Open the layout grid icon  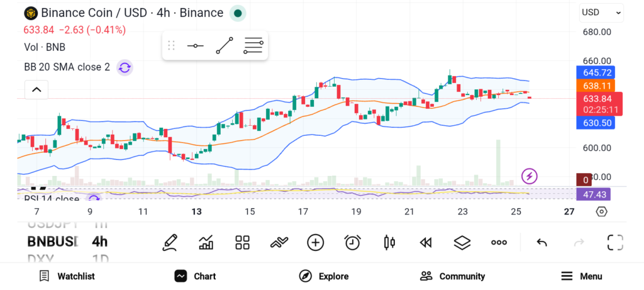pyautogui.click(x=242, y=242)
